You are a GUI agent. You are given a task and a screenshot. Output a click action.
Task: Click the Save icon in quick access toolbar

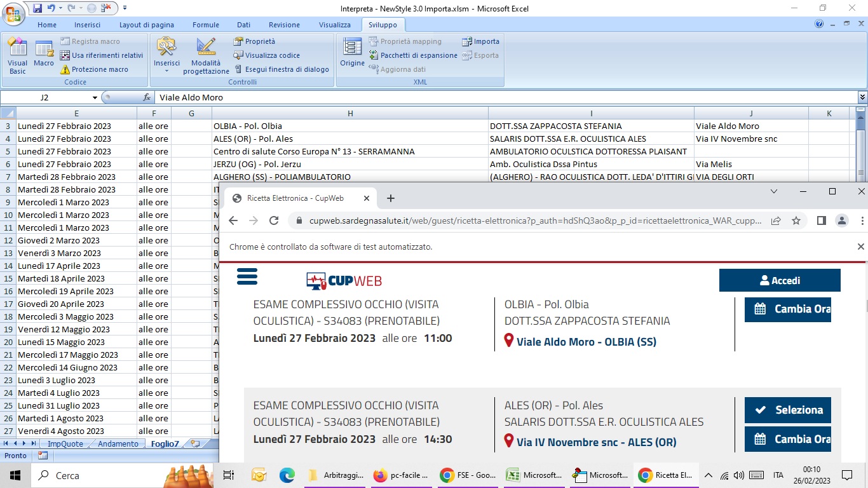(37, 8)
